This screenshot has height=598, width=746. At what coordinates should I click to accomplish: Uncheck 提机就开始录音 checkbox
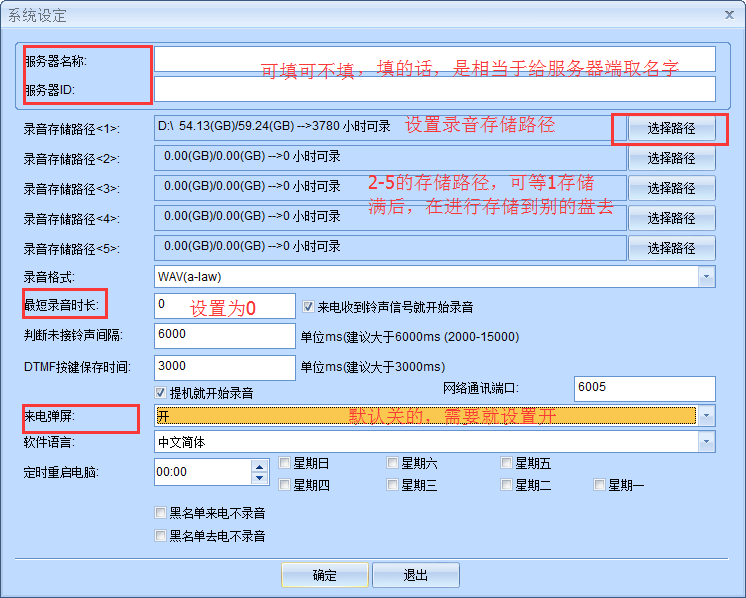tap(161, 393)
